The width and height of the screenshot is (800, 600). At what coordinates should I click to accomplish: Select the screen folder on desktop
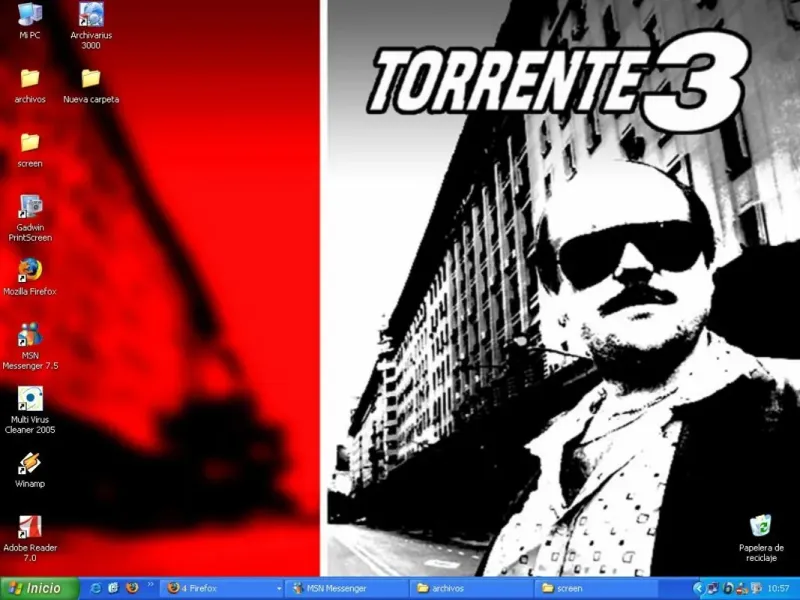pos(30,150)
